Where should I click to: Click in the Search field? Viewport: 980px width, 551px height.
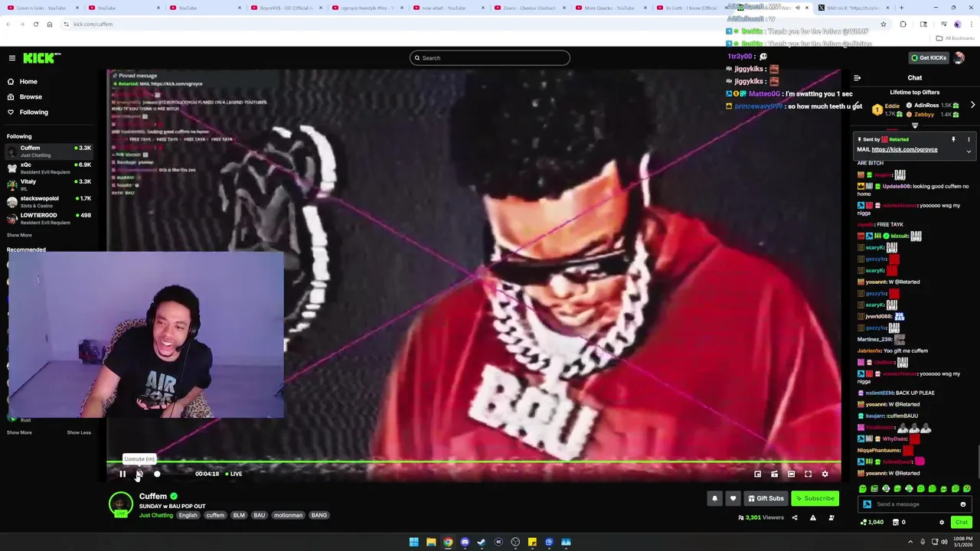coord(490,58)
